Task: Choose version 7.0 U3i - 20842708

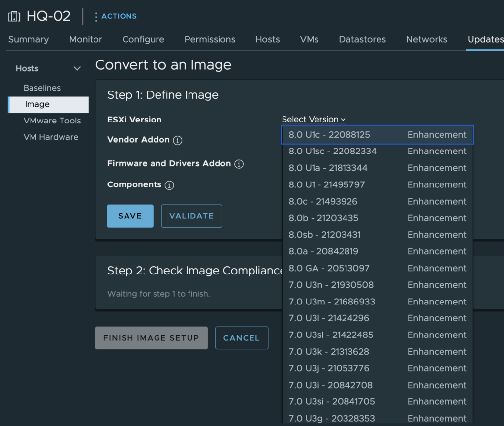Action: 378,385
